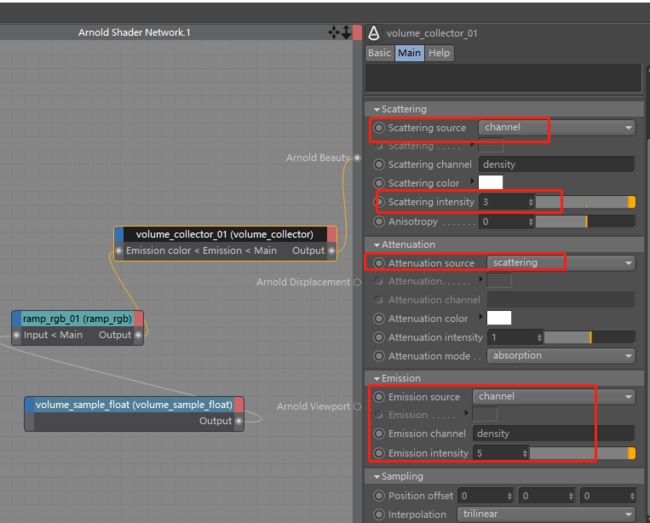Toggle animation dot for Attenuation source
This screenshot has width=650, height=523.
point(379,263)
